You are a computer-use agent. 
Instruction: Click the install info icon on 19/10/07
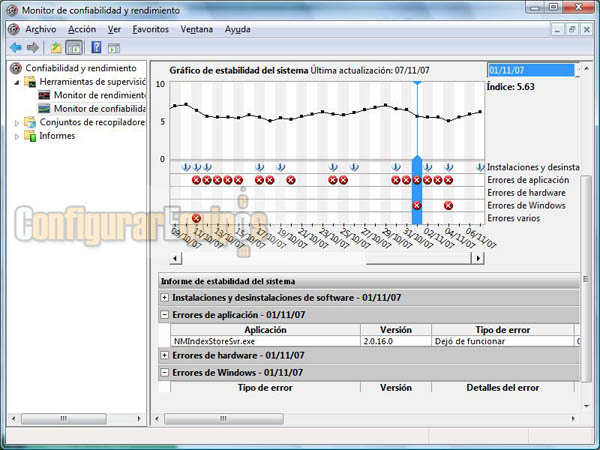tap(280, 167)
